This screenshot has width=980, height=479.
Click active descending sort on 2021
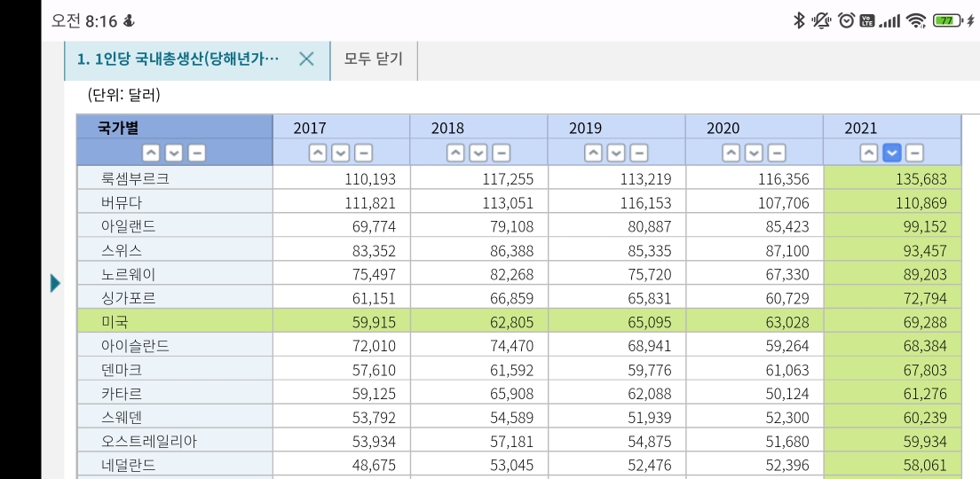pos(892,153)
